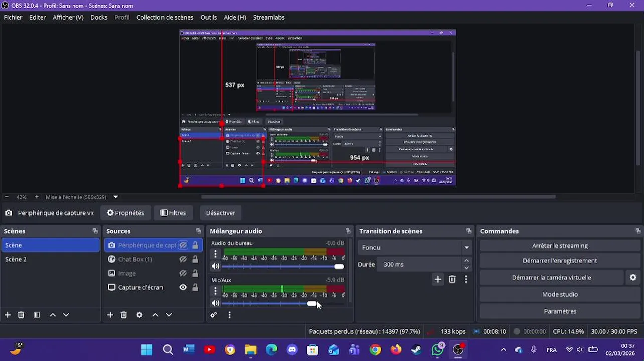Add a new source with plus icon

[110, 315]
